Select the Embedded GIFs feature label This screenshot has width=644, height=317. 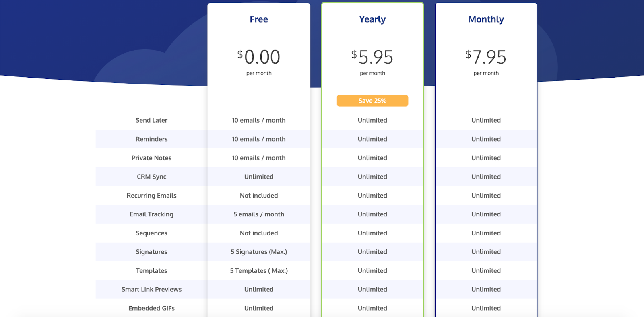(x=151, y=308)
